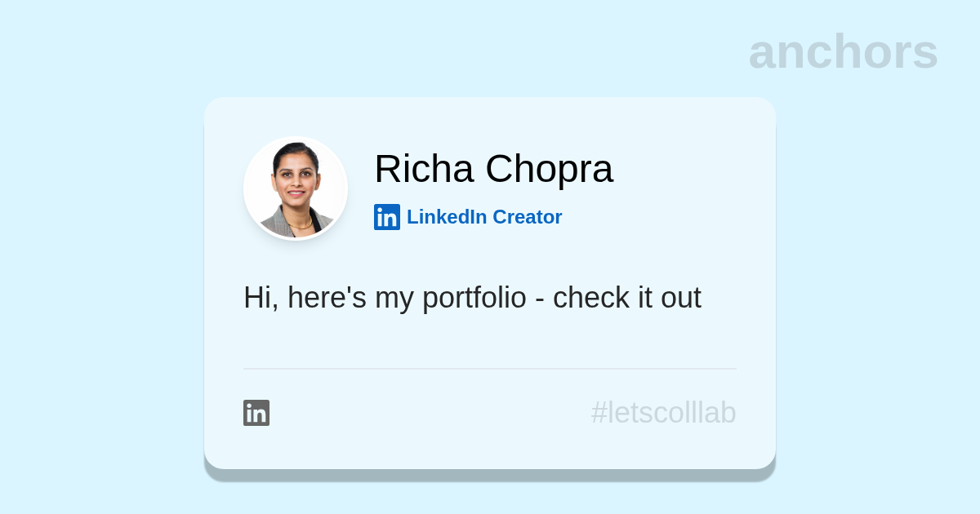Image resolution: width=980 pixels, height=514 pixels.
Task: Select the #letscolllab hashtag
Action: click(663, 413)
